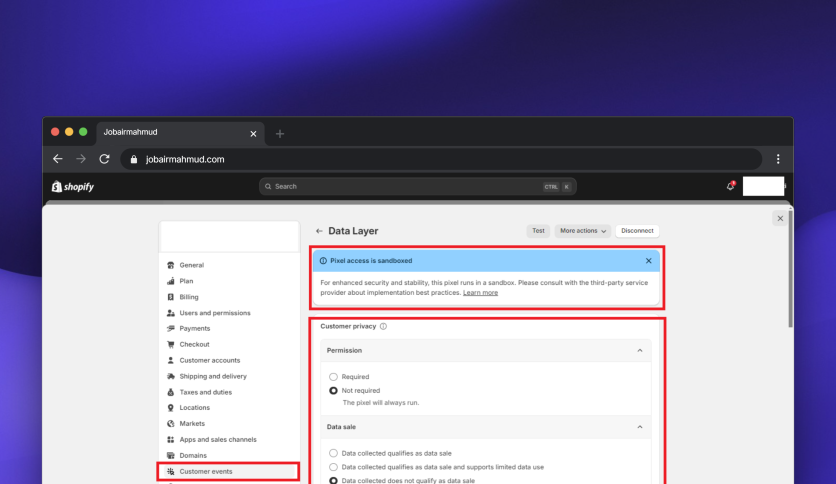Dismiss the sandboxed pixel banner
This screenshot has width=836, height=484.
click(x=648, y=261)
